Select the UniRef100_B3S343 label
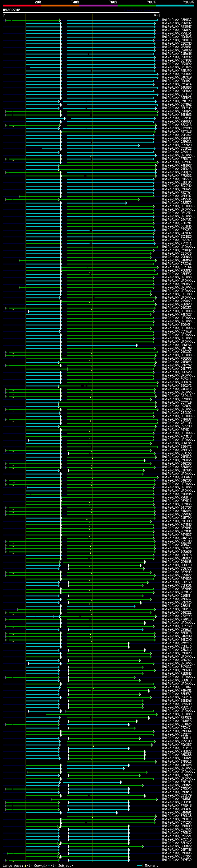This screenshot has width=197, height=868. click(177, 125)
